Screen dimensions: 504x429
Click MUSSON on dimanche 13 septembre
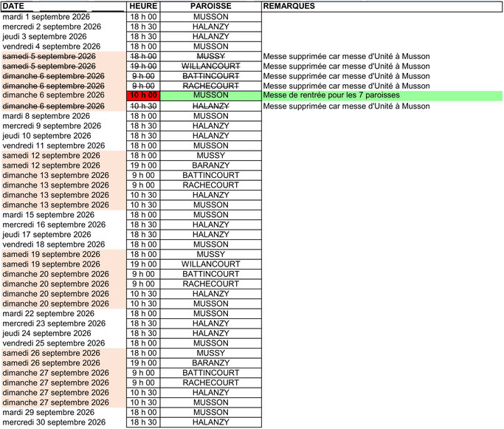click(x=211, y=205)
